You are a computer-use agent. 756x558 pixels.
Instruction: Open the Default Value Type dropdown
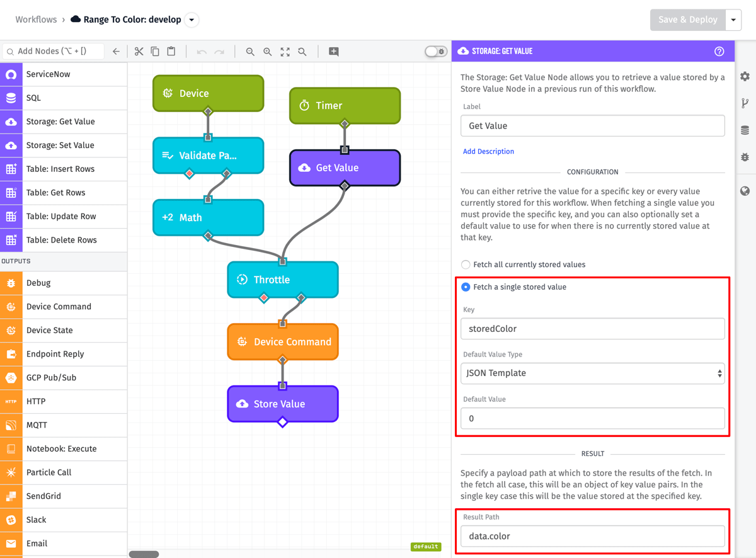[592, 373]
